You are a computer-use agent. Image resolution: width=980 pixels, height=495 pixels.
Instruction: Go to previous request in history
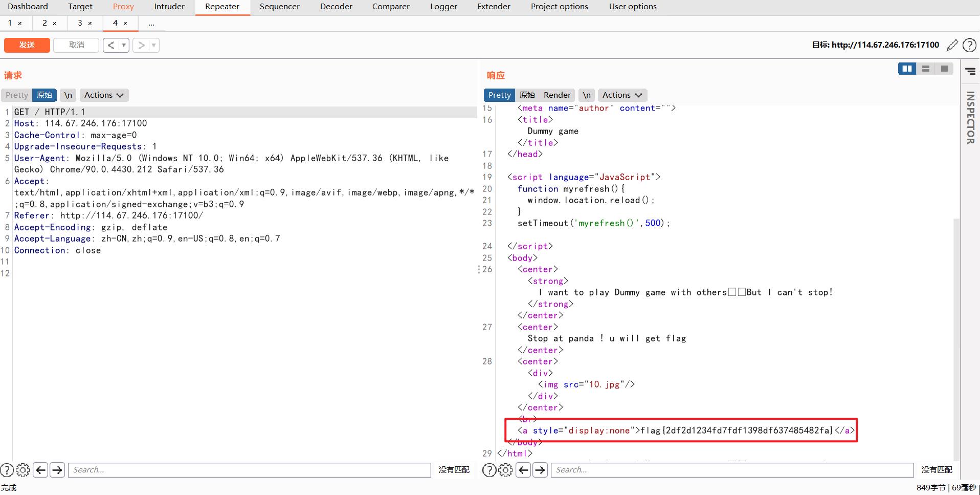click(111, 45)
